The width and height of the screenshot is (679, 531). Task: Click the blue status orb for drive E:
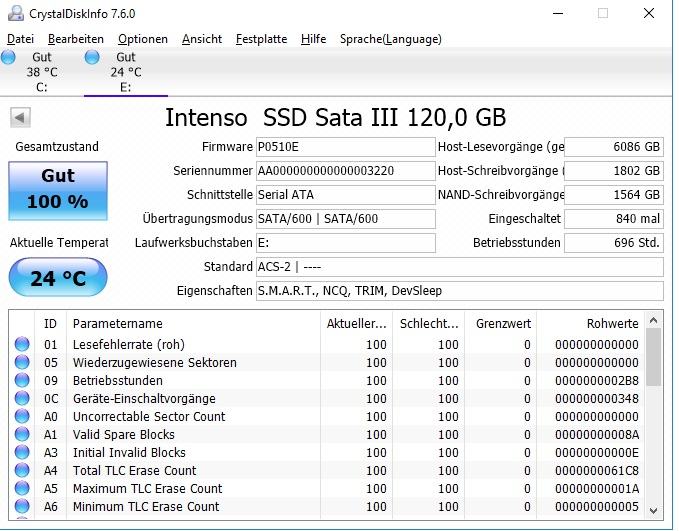pyautogui.click(x=92, y=57)
